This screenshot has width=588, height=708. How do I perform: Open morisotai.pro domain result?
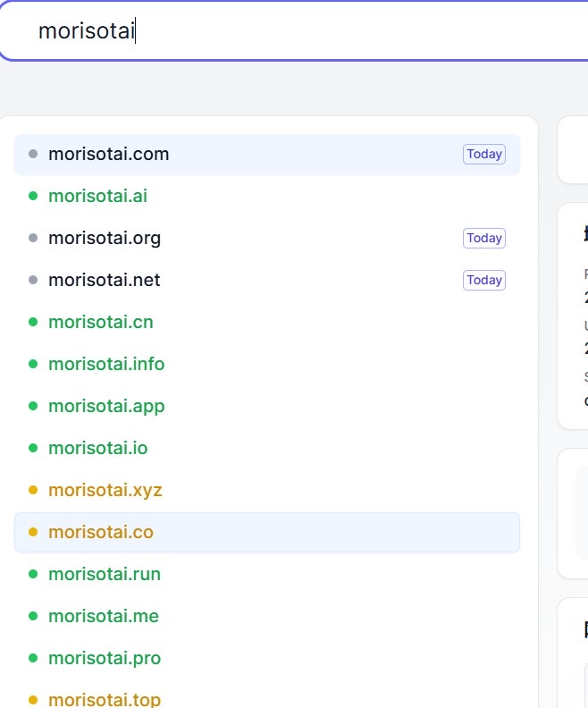click(104, 659)
